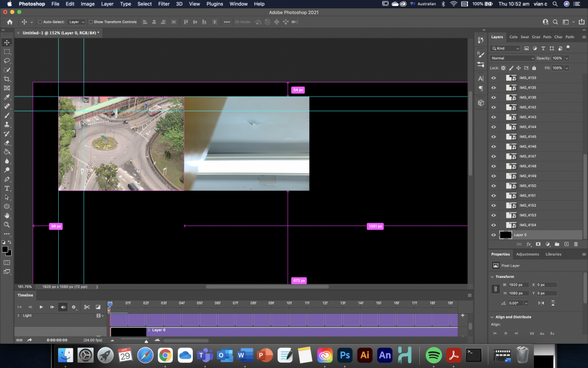Select the Lasso tool
The width and height of the screenshot is (588, 368).
click(x=7, y=61)
